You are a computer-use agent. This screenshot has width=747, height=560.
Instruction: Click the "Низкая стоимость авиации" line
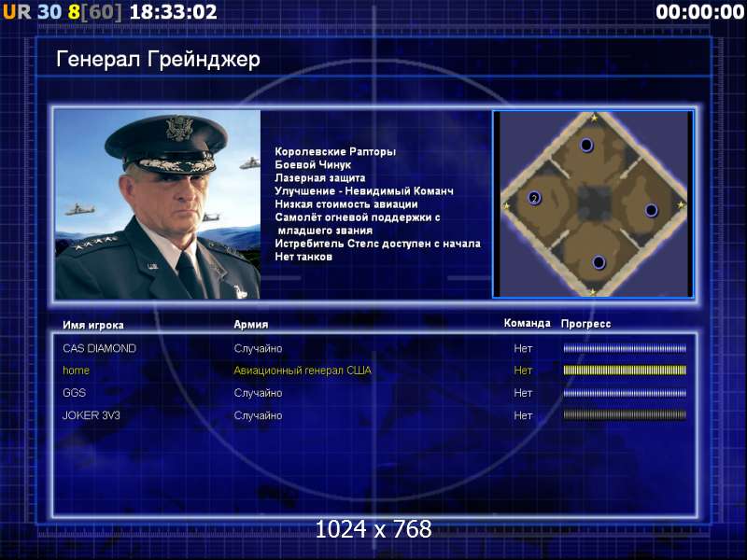(x=346, y=203)
